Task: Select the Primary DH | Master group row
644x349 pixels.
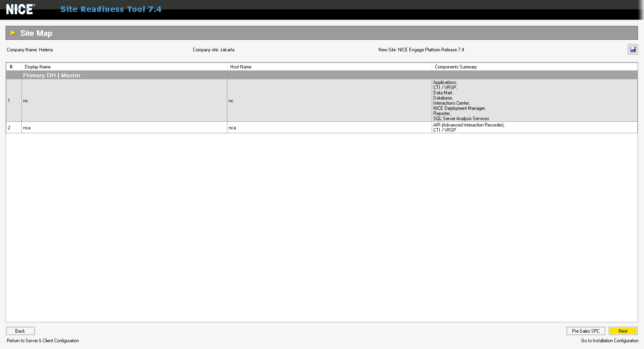Action: click(x=52, y=75)
